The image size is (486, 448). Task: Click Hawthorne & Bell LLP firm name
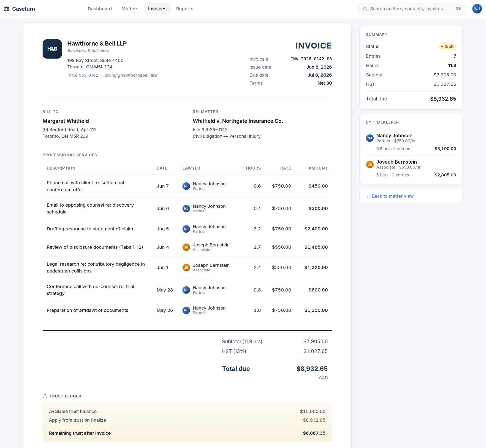[x=97, y=44]
